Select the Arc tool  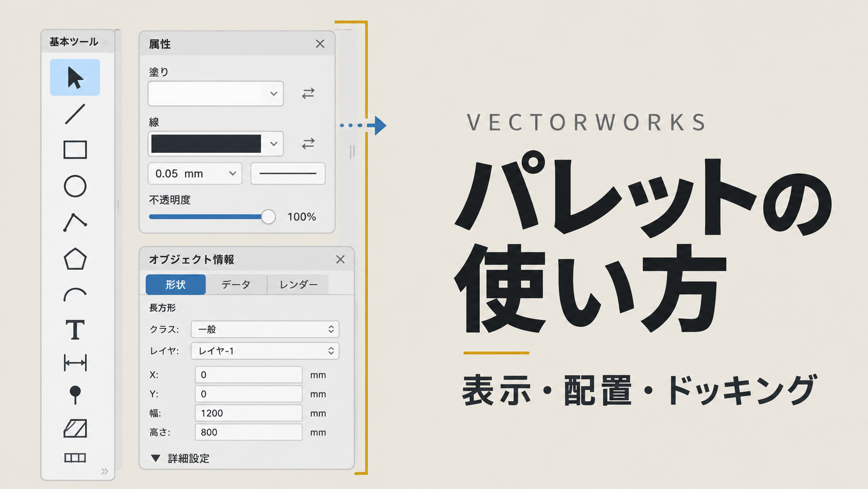click(75, 295)
